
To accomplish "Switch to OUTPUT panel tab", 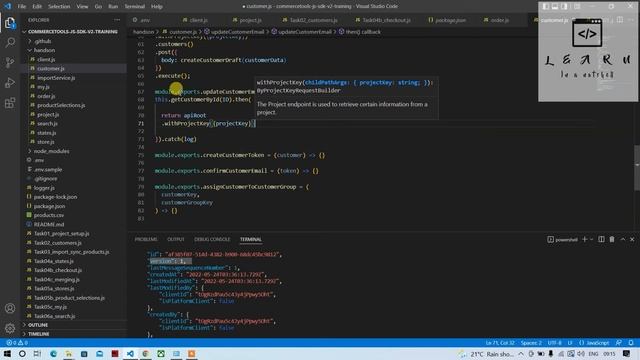I will coord(176,239).
